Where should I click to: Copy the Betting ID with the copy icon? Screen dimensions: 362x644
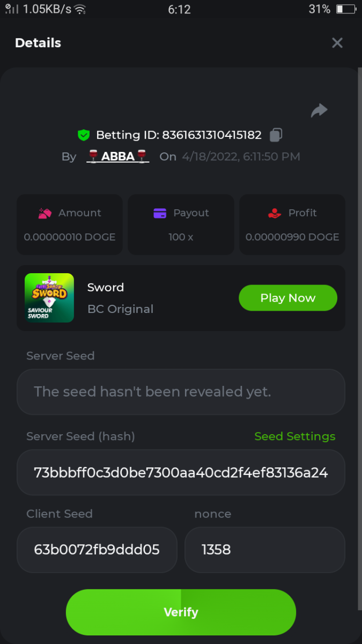pos(276,135)
